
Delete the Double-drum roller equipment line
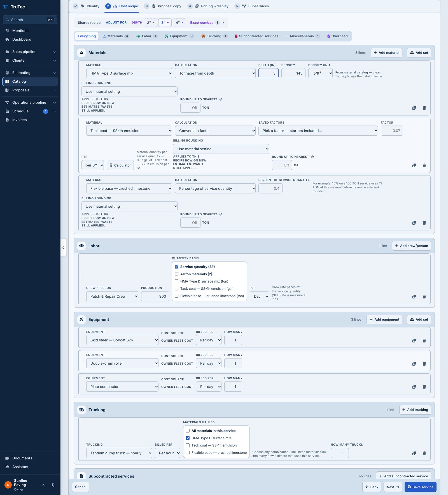coord(424,364)
